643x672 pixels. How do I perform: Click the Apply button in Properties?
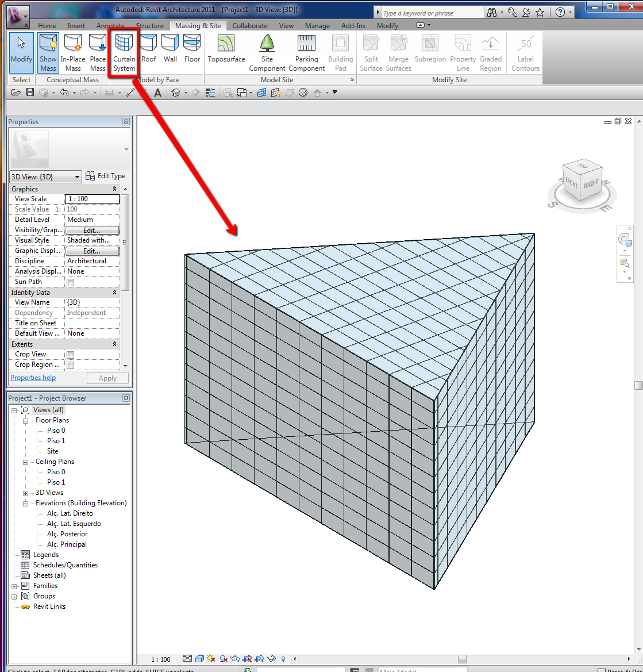pyautogui.click(x=107, y=378)
